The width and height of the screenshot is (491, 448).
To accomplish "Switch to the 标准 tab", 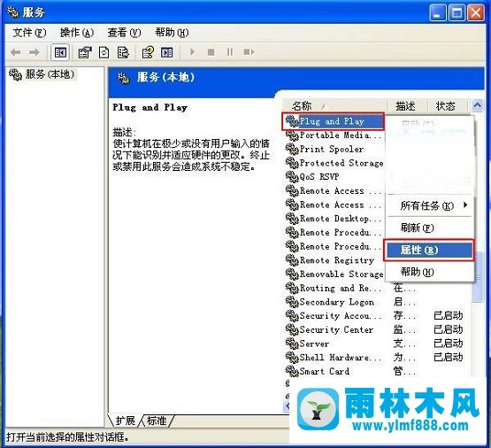I will click(x=157, y=421).
